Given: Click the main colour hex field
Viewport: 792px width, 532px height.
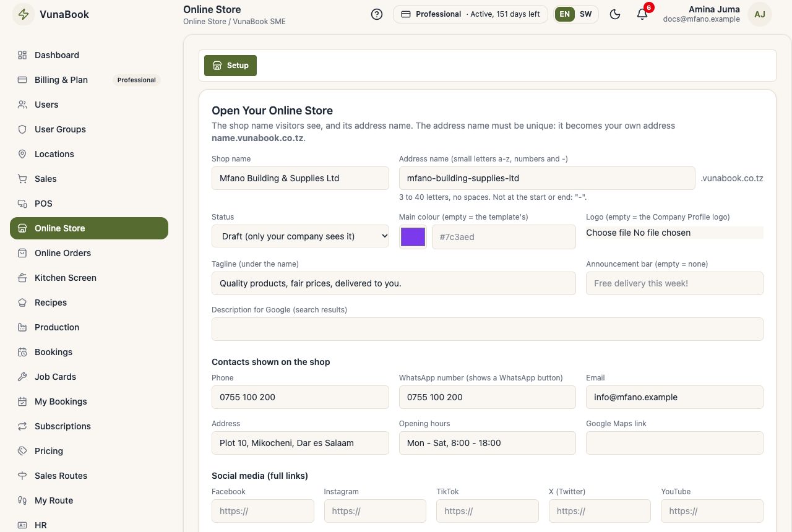Looking at the screenshot, I should coord(504,237).
